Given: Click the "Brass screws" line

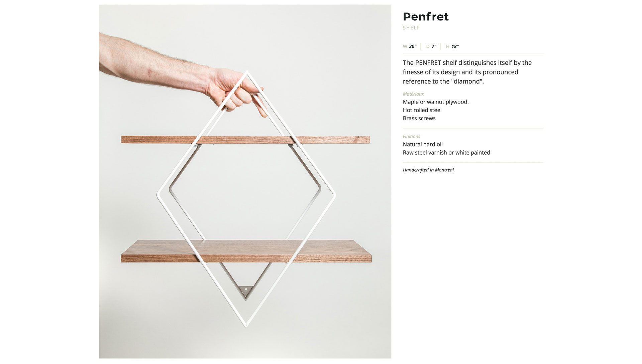Looking at the screenshot, I should pos(419,118).
